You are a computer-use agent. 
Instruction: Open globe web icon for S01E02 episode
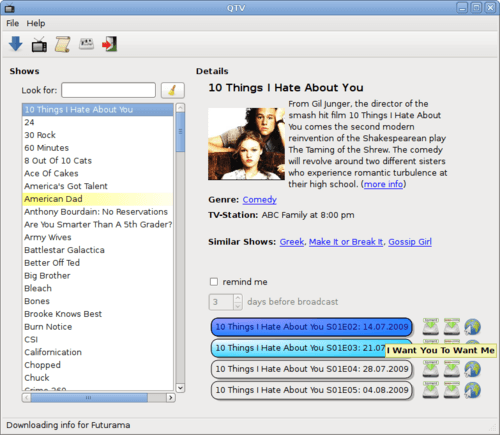pos(473,327)
